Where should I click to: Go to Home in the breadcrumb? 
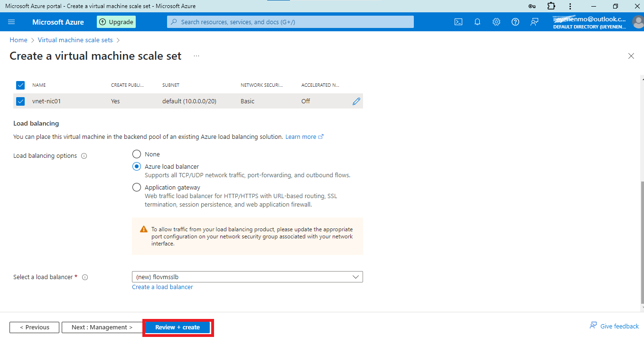pyautogui.click(x=19, y=40)
